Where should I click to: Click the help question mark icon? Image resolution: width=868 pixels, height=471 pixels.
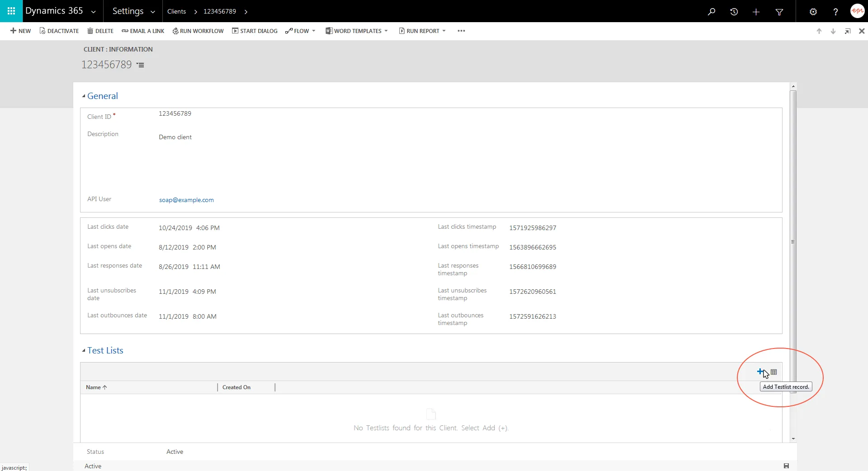pos(835,12)
